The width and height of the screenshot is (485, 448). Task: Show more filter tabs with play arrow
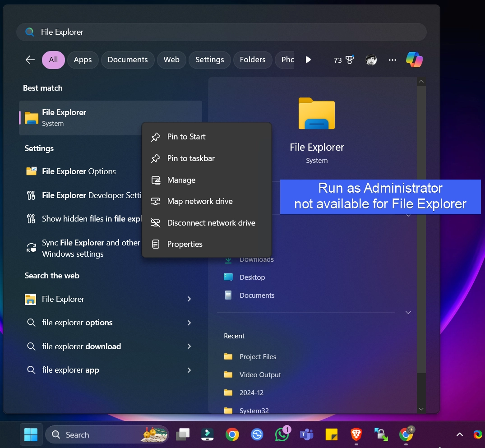(308, 60)
